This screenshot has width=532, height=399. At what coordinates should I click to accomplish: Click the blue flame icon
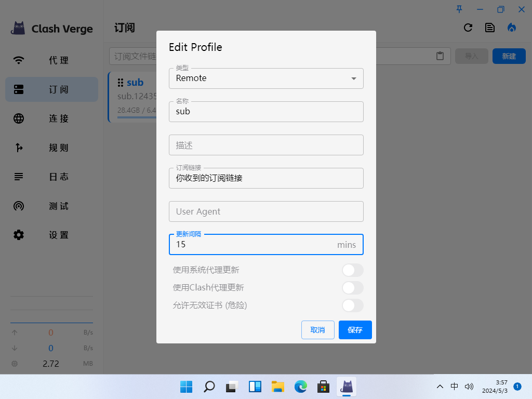[512, 28]
